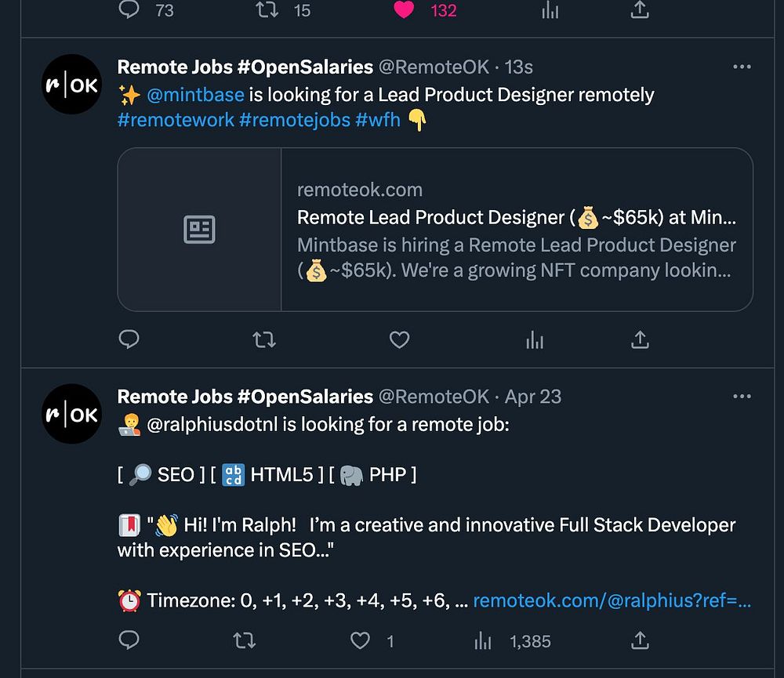View analytics showing 1,385 views
Viewport: 784px width, 678px height.
coord(514,641)
